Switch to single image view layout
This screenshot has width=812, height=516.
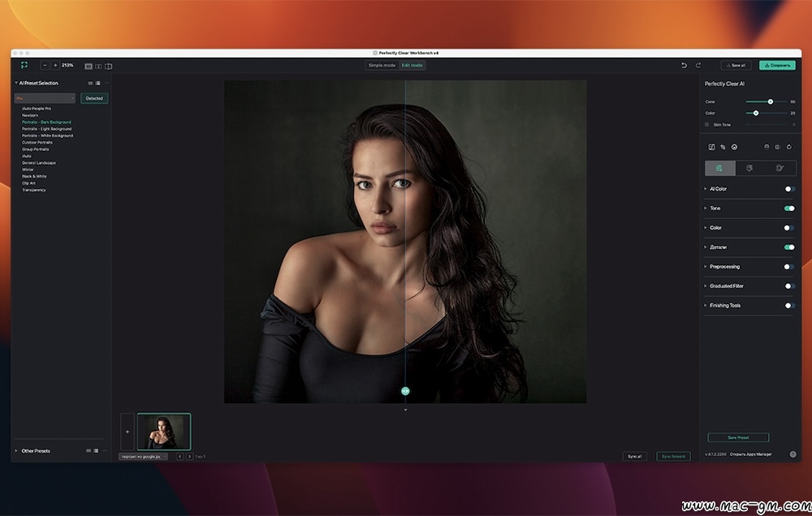tap(89, 67)
